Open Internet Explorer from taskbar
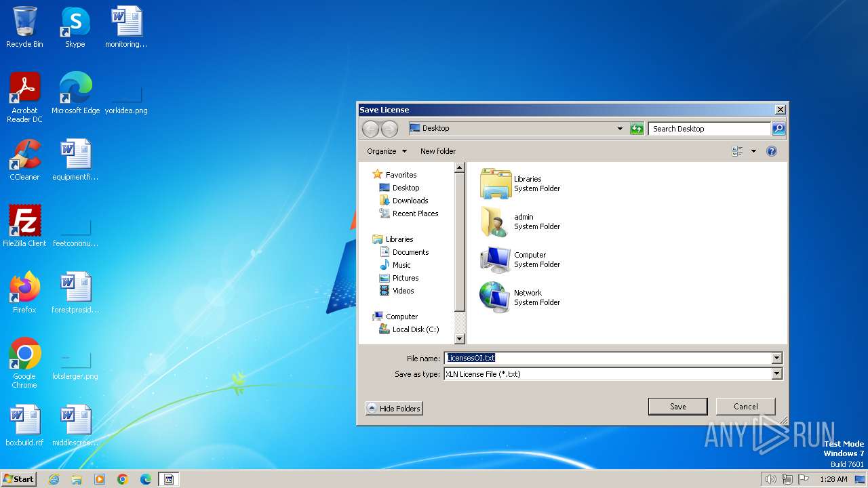The height and width of the screenshot is (488, 868). pos(54,479)
